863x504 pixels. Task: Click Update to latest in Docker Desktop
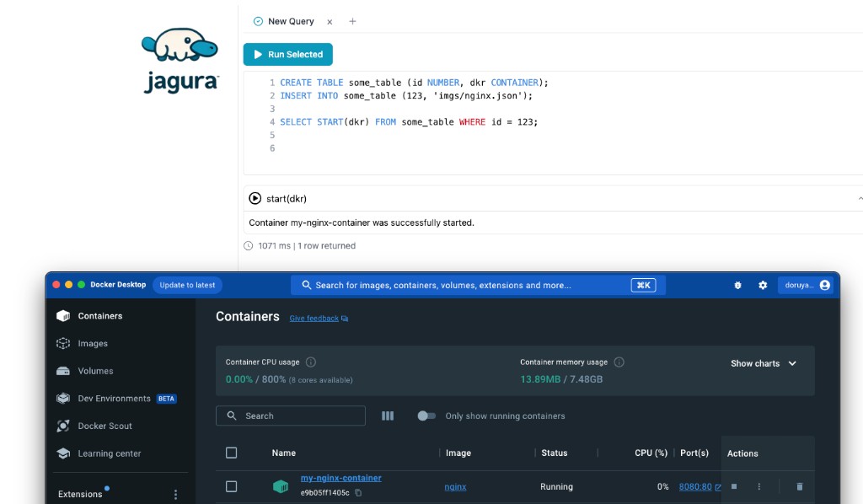[187, 285]
